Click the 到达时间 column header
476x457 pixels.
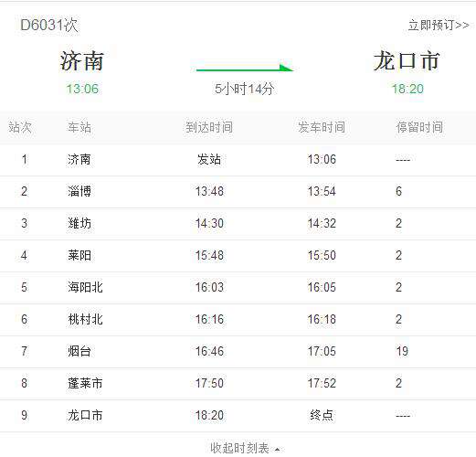pos(209,127)
